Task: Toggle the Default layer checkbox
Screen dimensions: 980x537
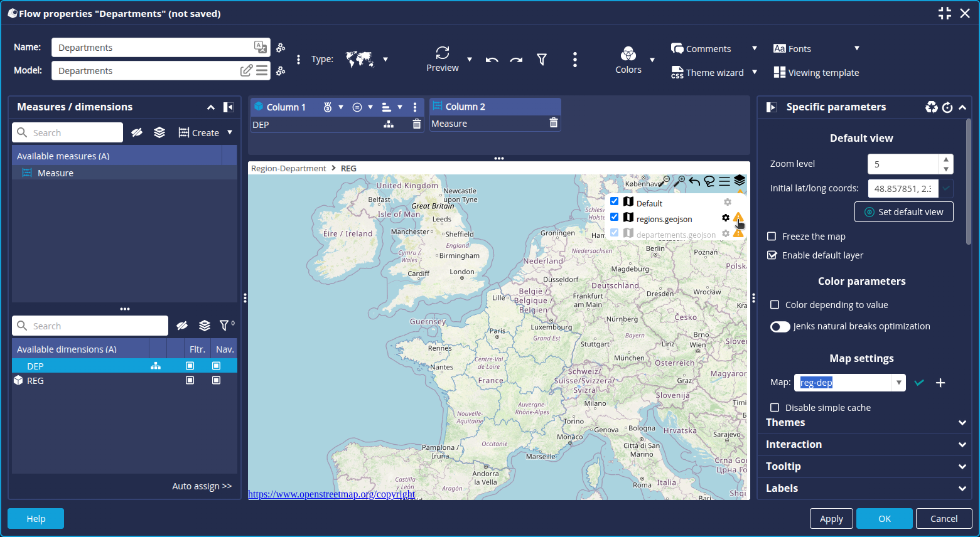Action: coord(615,201)
